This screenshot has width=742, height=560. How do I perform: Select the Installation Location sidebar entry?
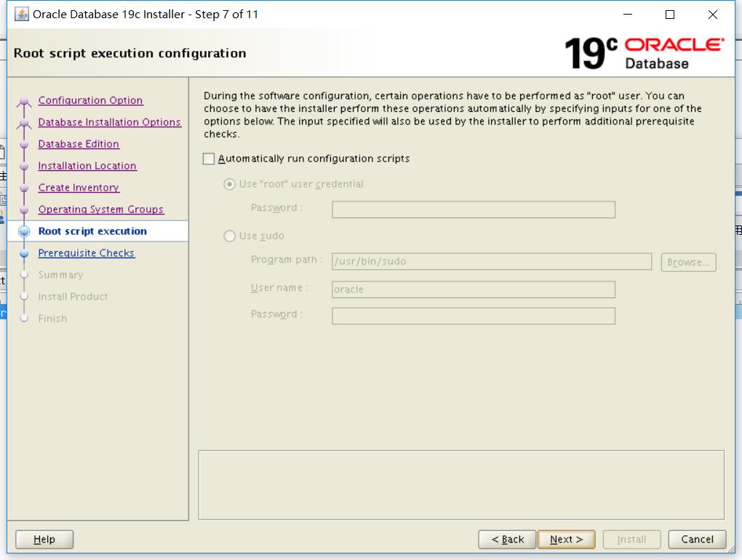(x=87, y=166)
